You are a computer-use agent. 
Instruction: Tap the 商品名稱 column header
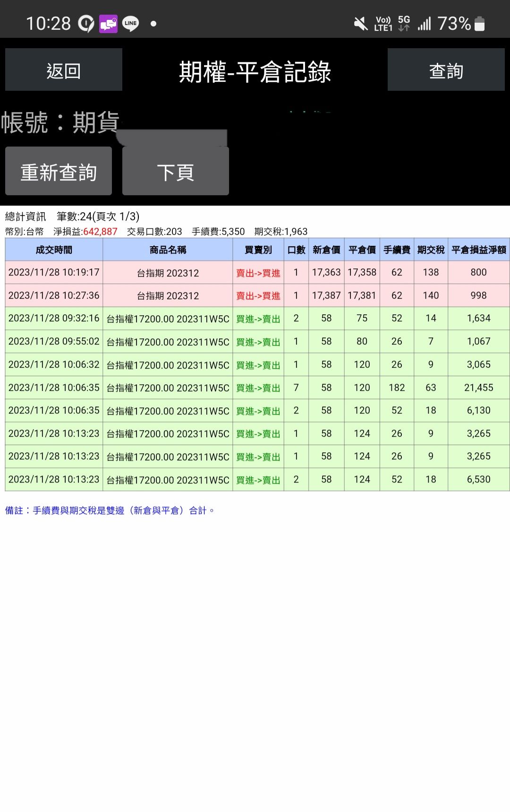168,250
